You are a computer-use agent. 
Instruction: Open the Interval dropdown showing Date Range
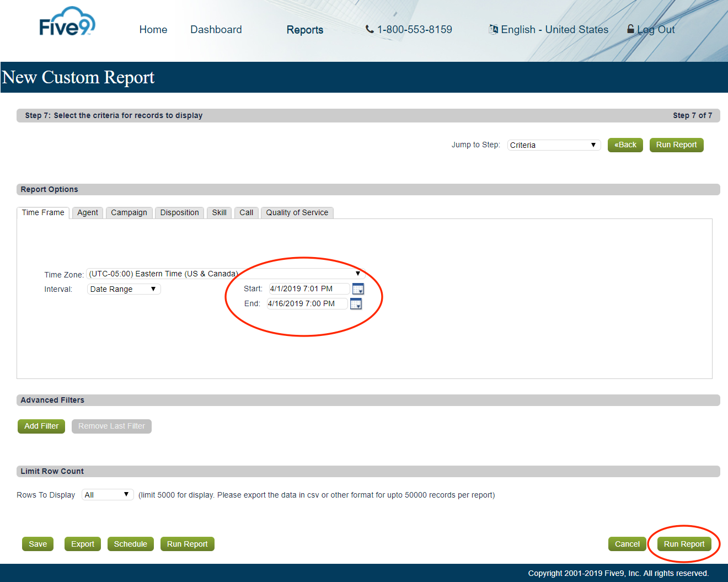point(123,289)
